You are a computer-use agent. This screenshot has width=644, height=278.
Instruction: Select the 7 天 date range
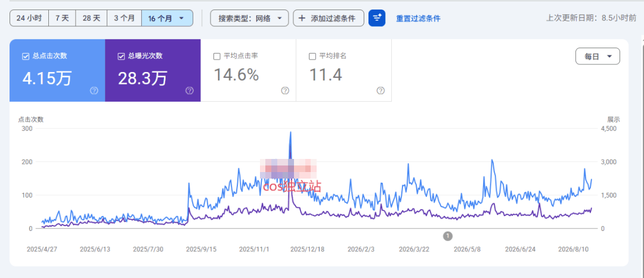[x=62, y=18]
